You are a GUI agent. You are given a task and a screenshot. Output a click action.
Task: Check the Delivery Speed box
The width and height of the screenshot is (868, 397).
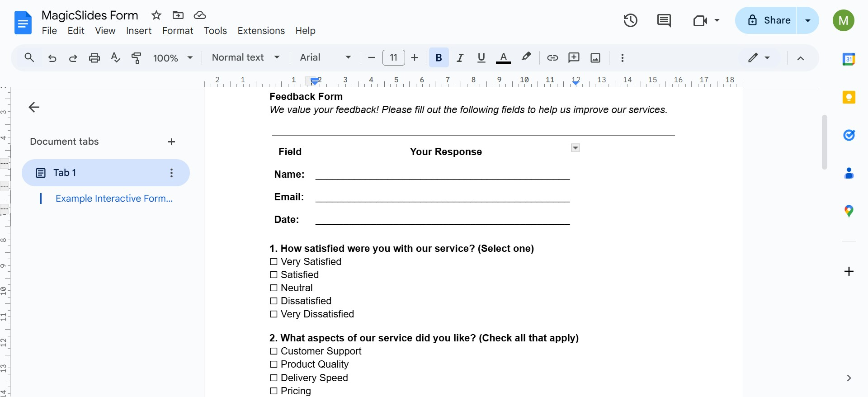coord(274,378)
